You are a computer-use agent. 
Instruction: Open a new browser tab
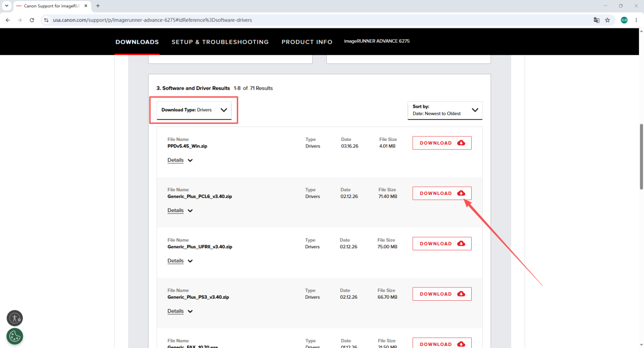coord(98,6)
